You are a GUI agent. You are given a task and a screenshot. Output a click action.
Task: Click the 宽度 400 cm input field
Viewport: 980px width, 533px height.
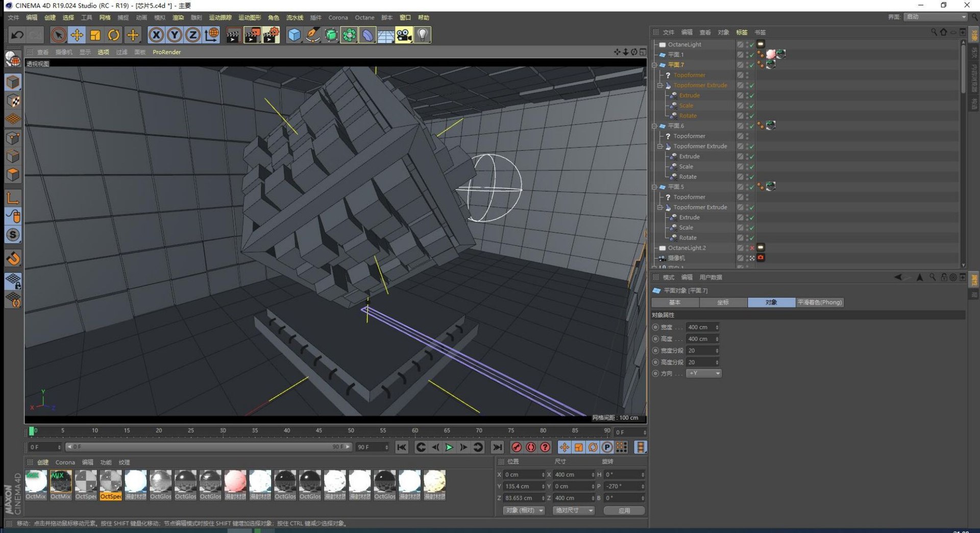coord(700,327)
